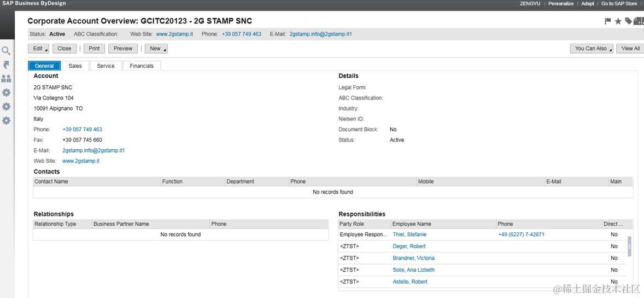This screenshot has width=644, height=298.
Task: Click the curved arrow sidebar icon
Action: point(6,65)
